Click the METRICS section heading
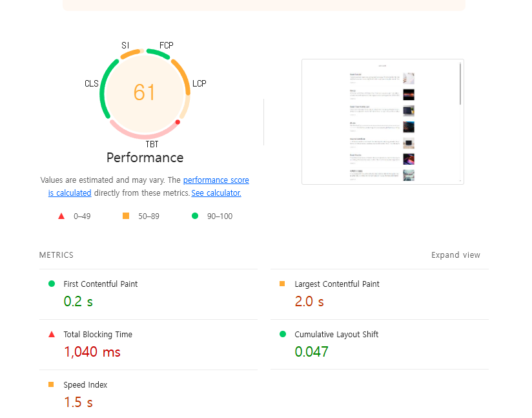532x418 pixels. tap(56, 255)
